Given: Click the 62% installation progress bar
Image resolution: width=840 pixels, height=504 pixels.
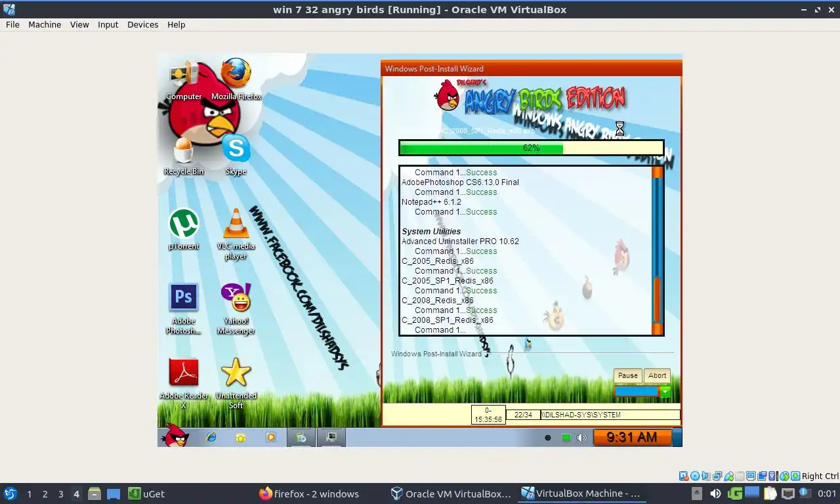Looking at the screenshot, I should (532, 148).
